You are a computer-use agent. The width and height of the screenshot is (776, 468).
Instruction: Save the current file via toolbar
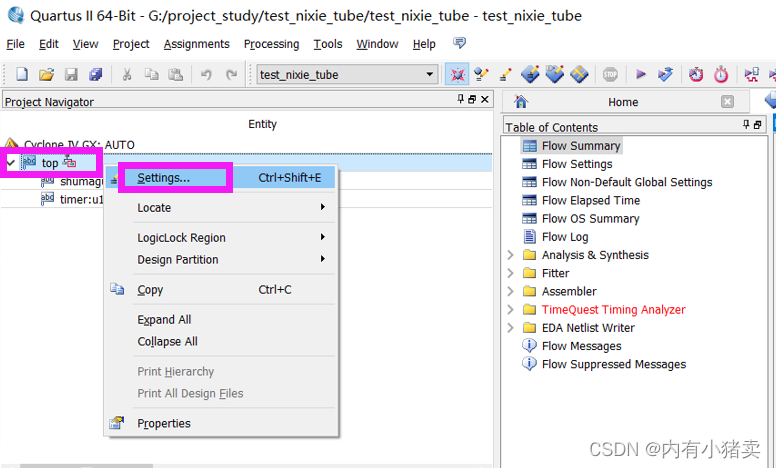(x=71, y=75)
